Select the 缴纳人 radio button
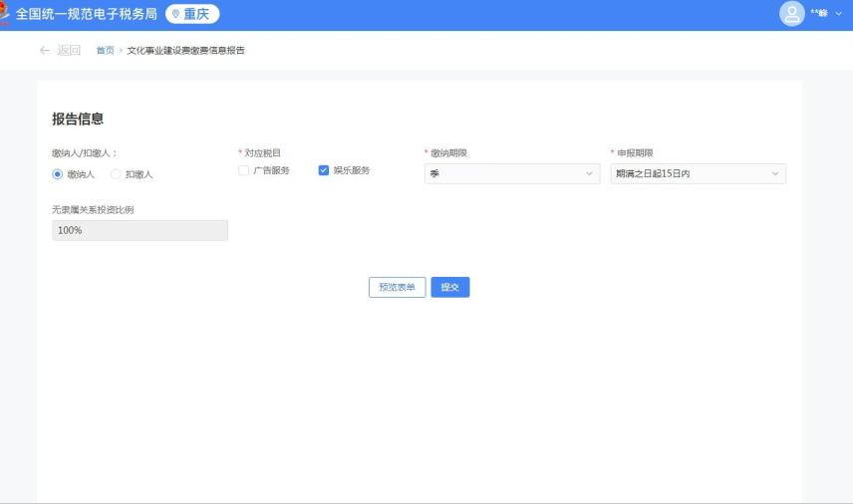This screenshot has height=504, width=853. coord(58,174)
